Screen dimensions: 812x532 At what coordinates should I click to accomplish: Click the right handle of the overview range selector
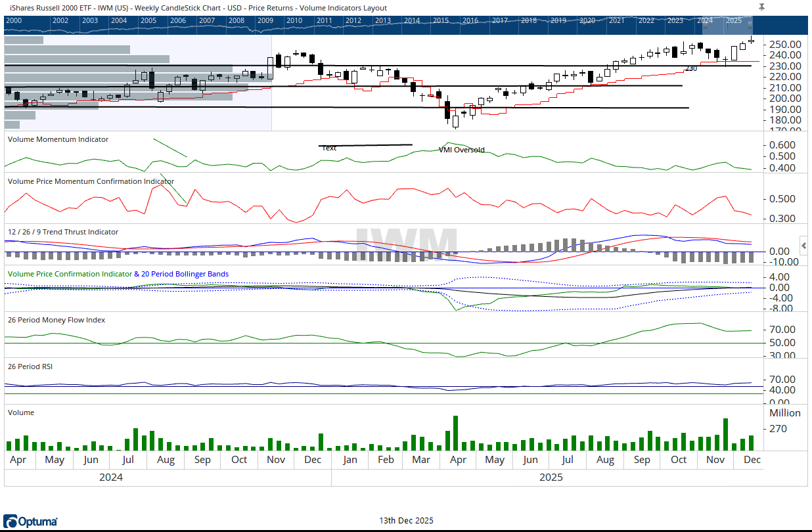pyautogui.click(x=750, y=25)
